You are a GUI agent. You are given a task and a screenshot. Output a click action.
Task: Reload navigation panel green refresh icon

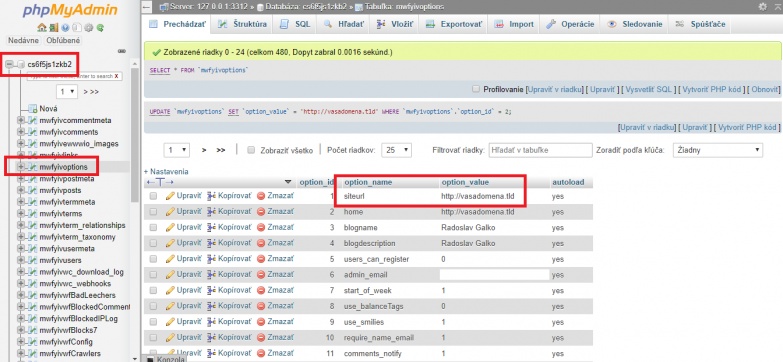coord(100,27)
